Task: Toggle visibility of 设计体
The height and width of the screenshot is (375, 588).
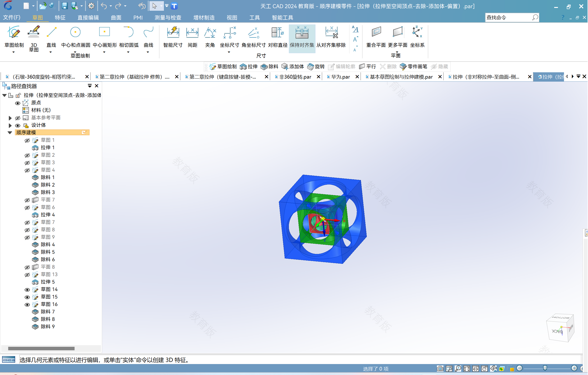Action: click(x=17, y=125)
